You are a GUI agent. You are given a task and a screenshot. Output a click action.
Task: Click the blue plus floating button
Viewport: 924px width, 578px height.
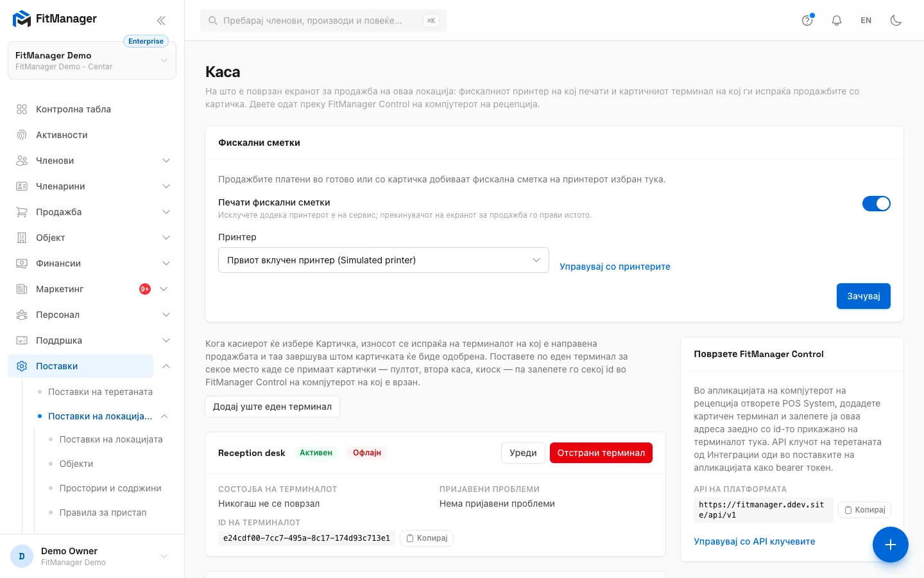(x=890, y=545)
